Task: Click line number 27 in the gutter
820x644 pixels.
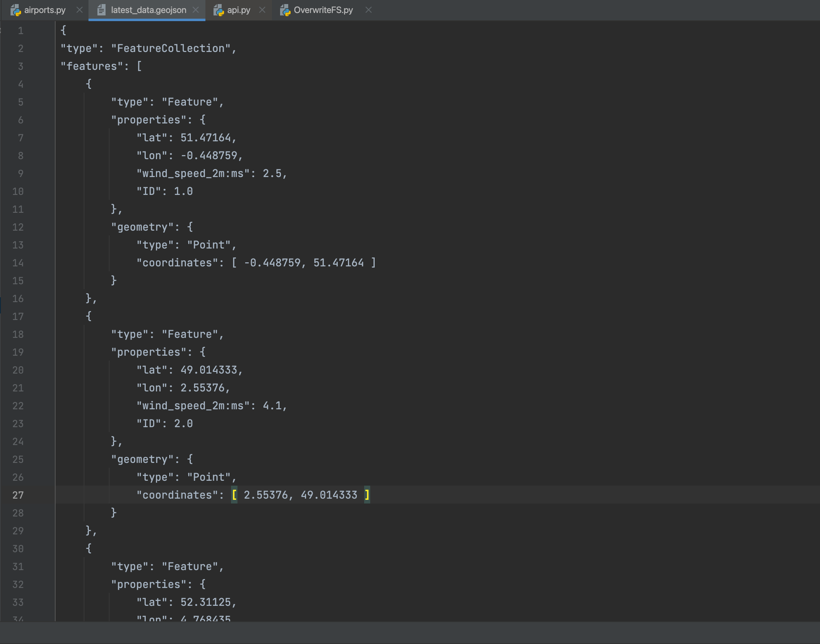Action: click(18, 495)
